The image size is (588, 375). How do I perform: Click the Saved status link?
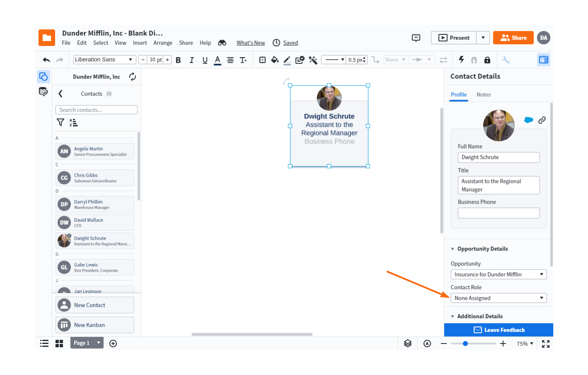pyautogui.click(x=291, y=43)
